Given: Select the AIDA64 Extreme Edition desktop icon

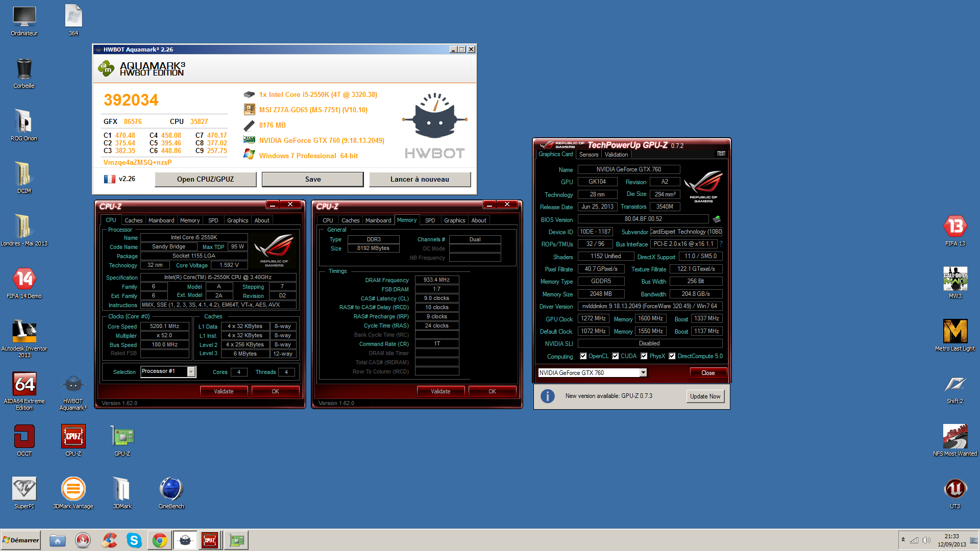Looking at the screenshot, I should click(24, 390).
